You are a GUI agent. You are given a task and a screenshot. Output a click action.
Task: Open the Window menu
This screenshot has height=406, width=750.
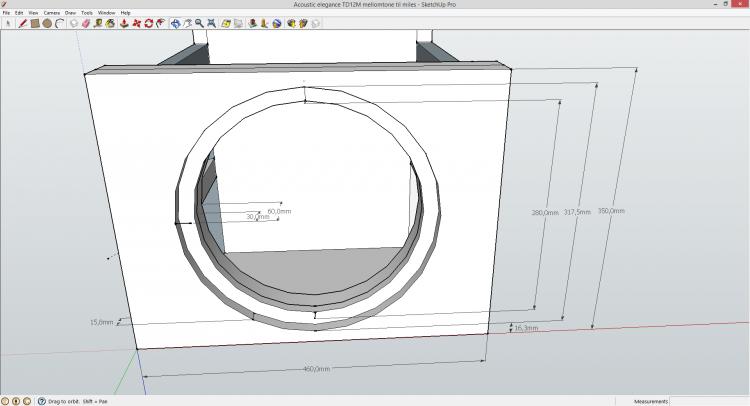click(x=106, y=13)
